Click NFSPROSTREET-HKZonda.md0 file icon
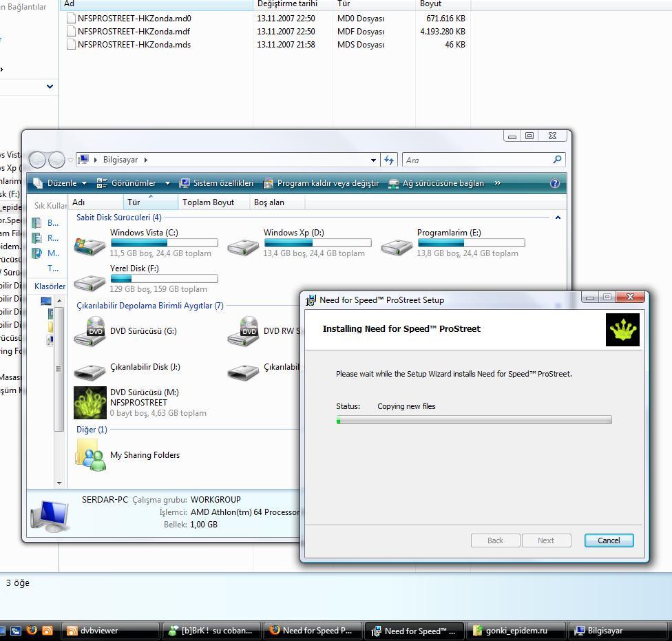 tap(71, 19)
